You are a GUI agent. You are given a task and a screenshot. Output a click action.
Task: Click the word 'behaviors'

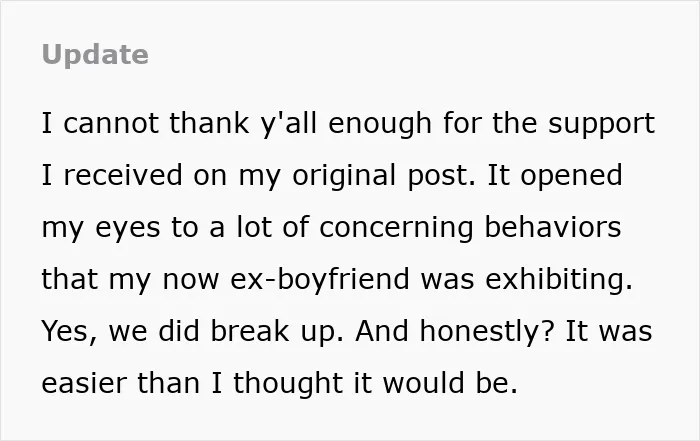point(553,227)
